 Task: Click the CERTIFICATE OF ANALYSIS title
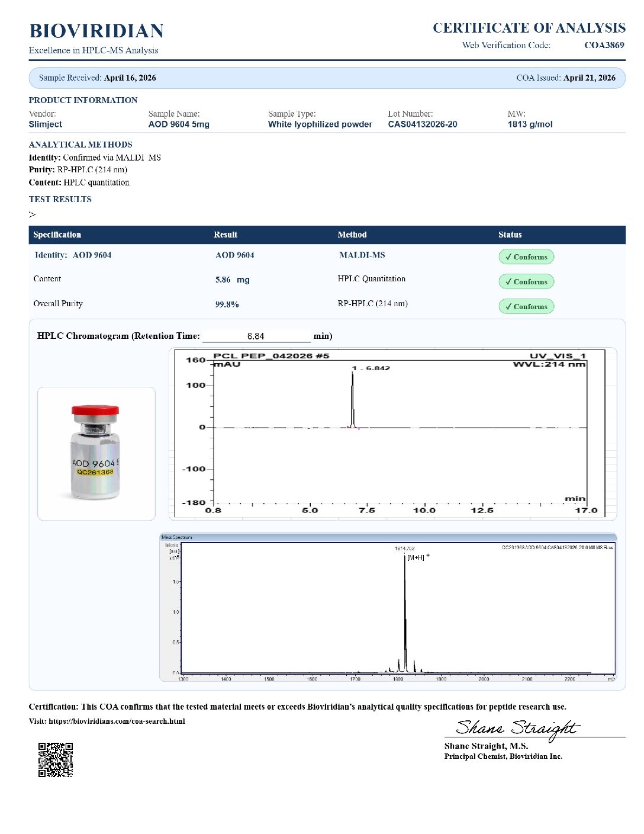529,28
